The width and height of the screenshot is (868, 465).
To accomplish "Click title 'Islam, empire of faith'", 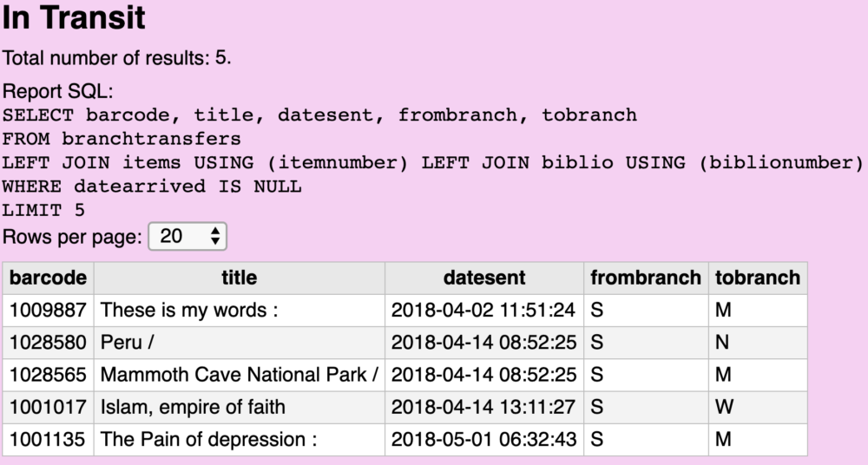I will tap(193, 407).
